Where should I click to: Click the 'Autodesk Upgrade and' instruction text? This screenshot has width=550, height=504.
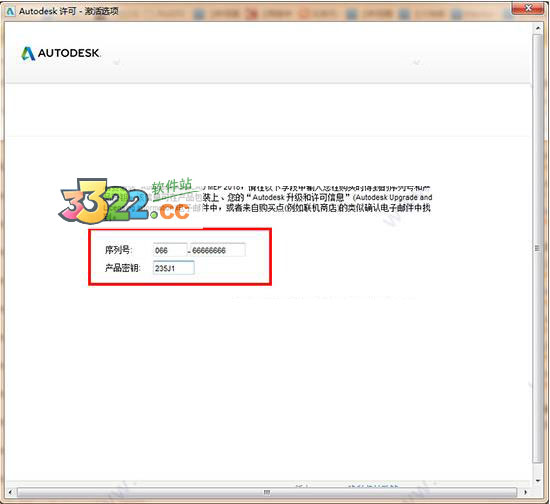point(394,197)
